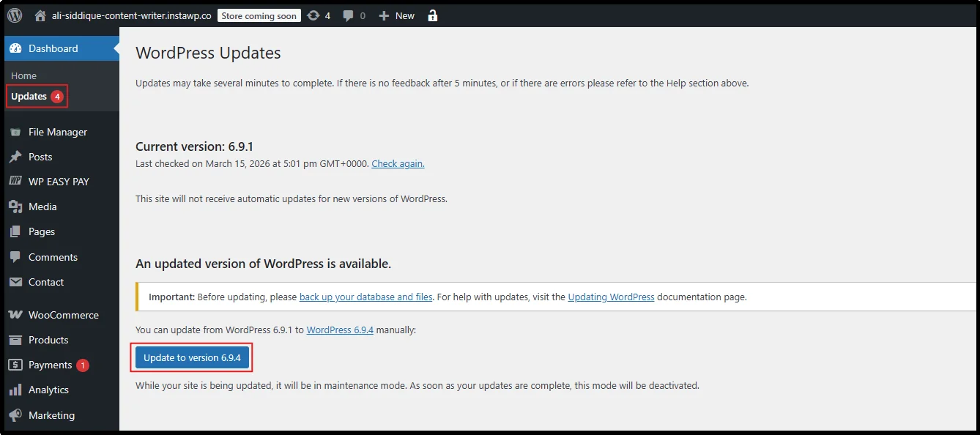Click the Media icon
Viewport: 980px width, 435px height.
coord(15,207)
